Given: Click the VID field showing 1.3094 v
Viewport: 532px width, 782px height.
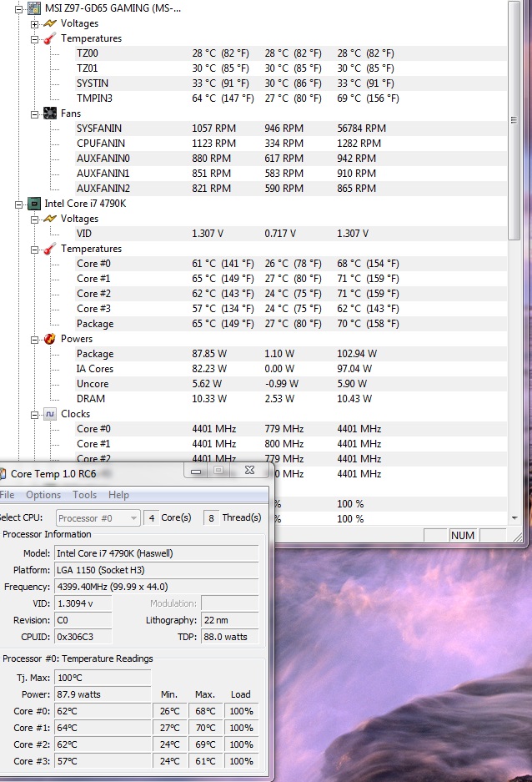Looking at the screenshot, I should [83, 603].
